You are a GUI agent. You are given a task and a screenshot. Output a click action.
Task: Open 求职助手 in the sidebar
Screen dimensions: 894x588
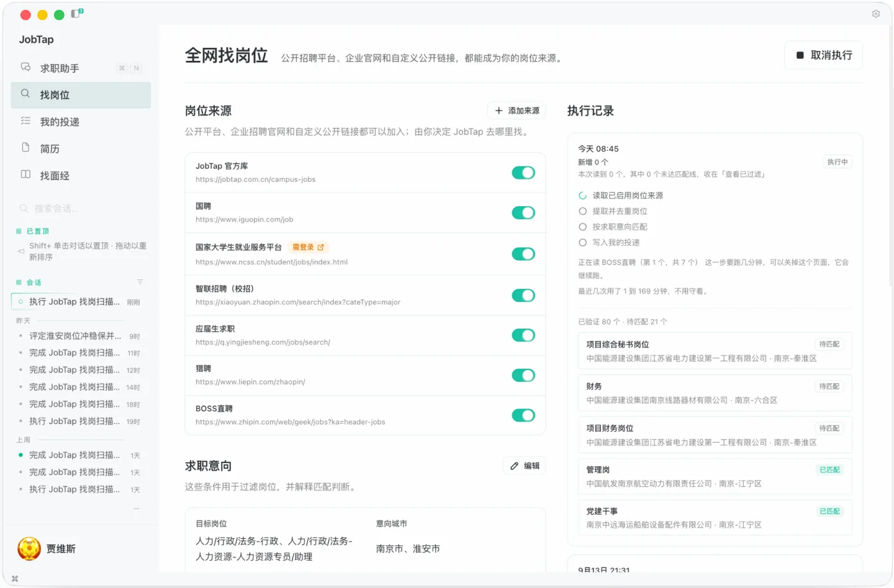[81, 68]
